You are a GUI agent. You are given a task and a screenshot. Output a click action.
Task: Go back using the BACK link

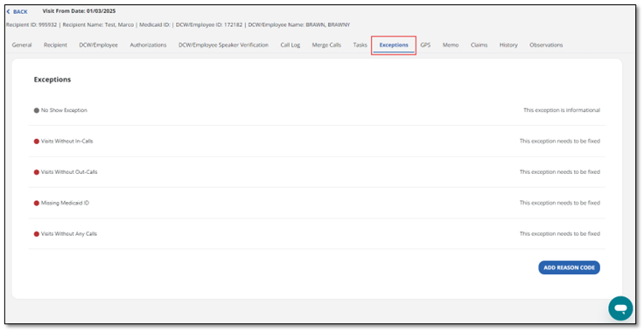pos(17,11)
